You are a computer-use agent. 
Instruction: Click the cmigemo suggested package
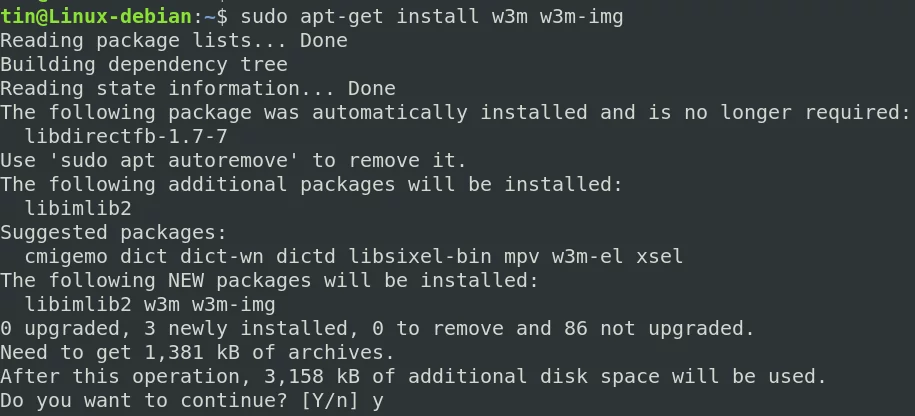66,256
